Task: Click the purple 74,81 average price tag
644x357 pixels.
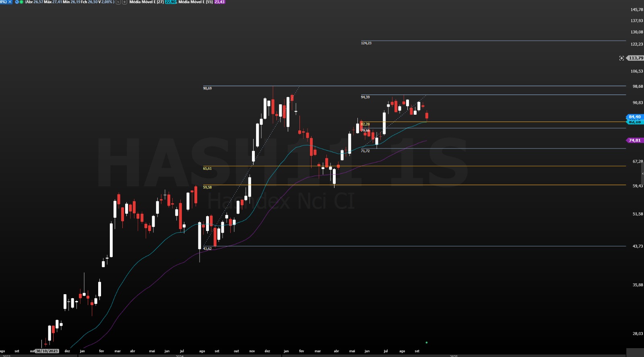Action: 635,140
